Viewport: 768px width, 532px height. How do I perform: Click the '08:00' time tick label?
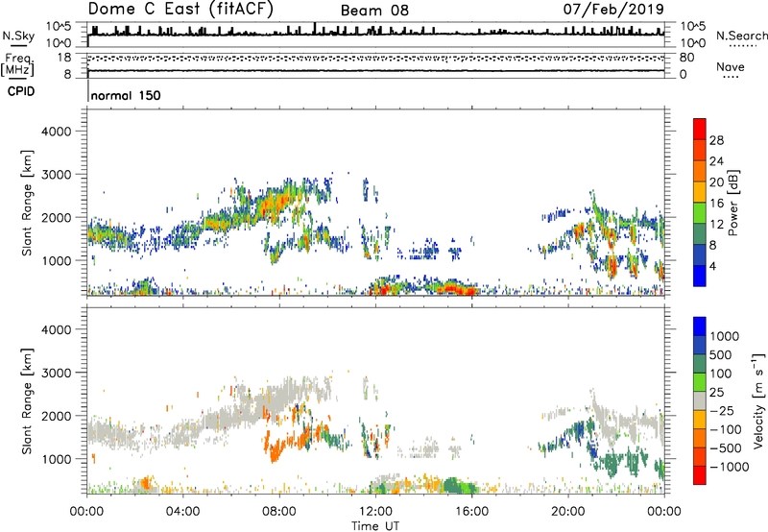click(x=279, y=512)
